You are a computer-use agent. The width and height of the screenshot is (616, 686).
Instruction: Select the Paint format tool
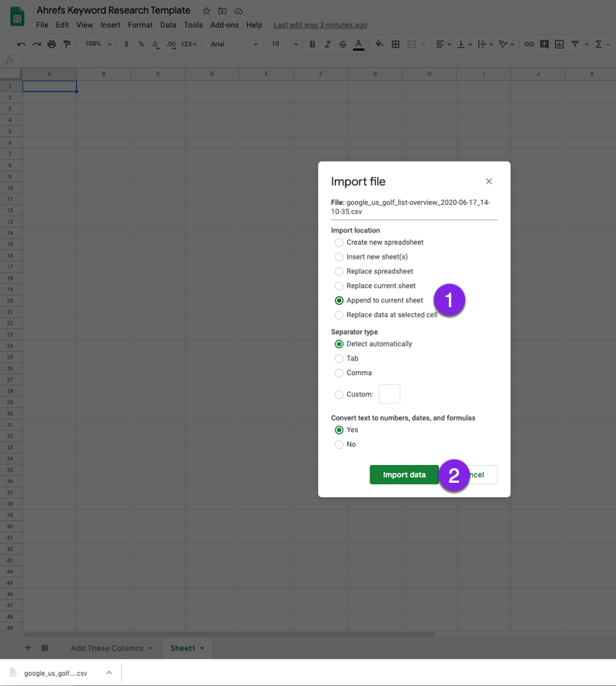click(x=67, y=44)
